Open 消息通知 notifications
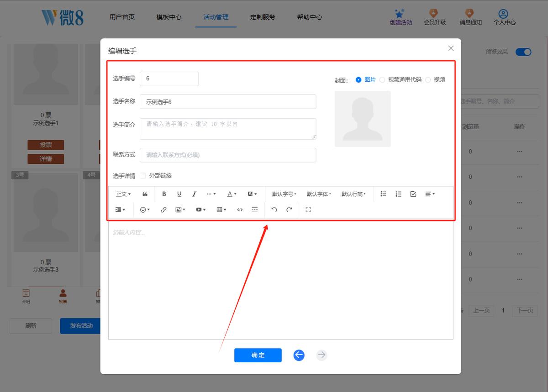This screenshot has height=392, width=548. pyautogui.click(x=470, y=17)
